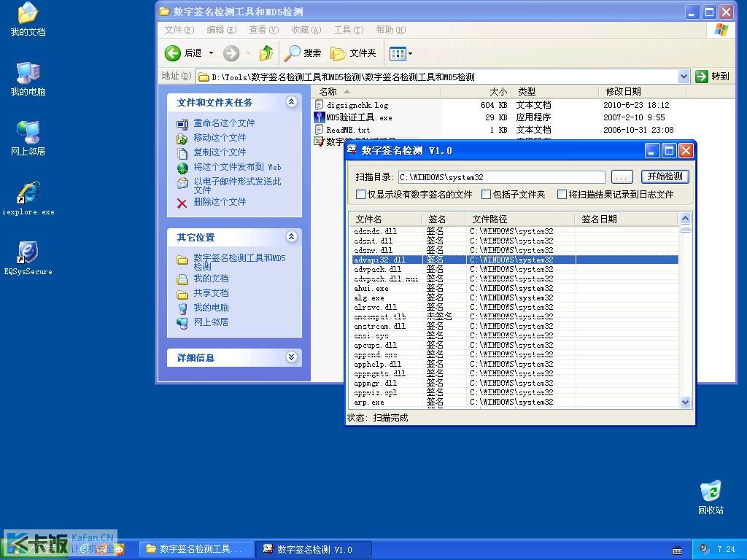Go up one folder level in Explorer
This screenshot has width=747, height=560.
pos(266,52)
